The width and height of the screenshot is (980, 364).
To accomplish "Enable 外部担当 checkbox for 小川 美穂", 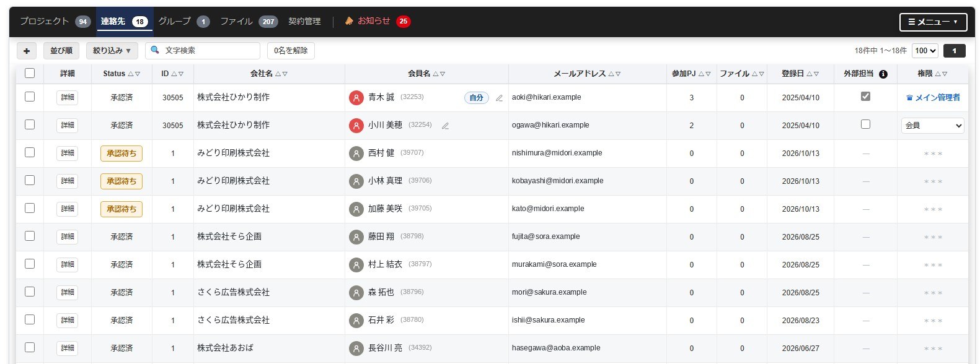I will pyautogui.click(x=865, y=124).
